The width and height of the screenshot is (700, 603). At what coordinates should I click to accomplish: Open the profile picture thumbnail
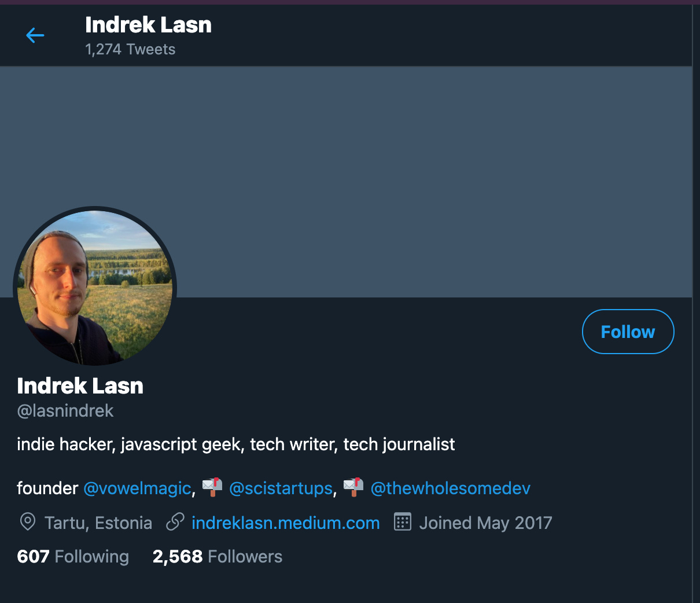95,288
